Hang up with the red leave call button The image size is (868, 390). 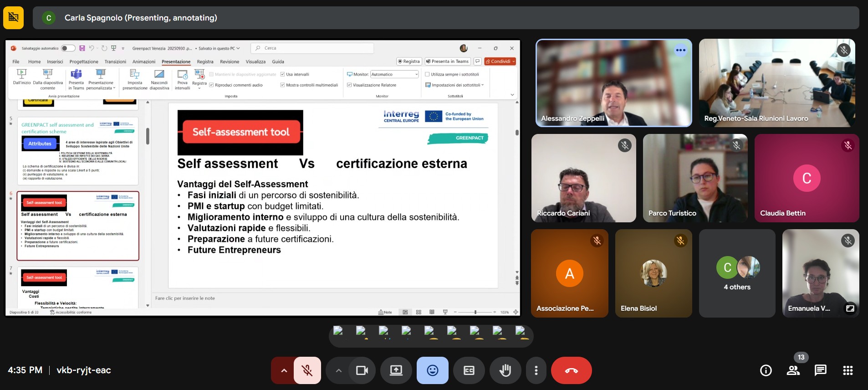(571, 370)
